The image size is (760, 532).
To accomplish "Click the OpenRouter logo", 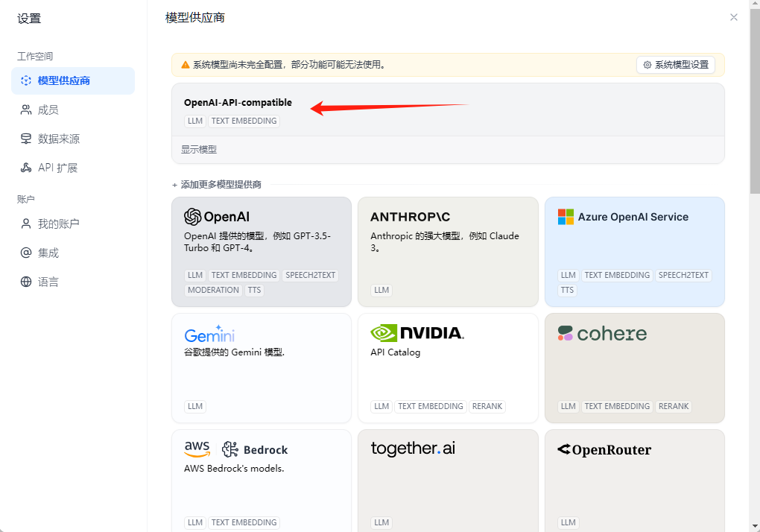I will pos(604,449).
